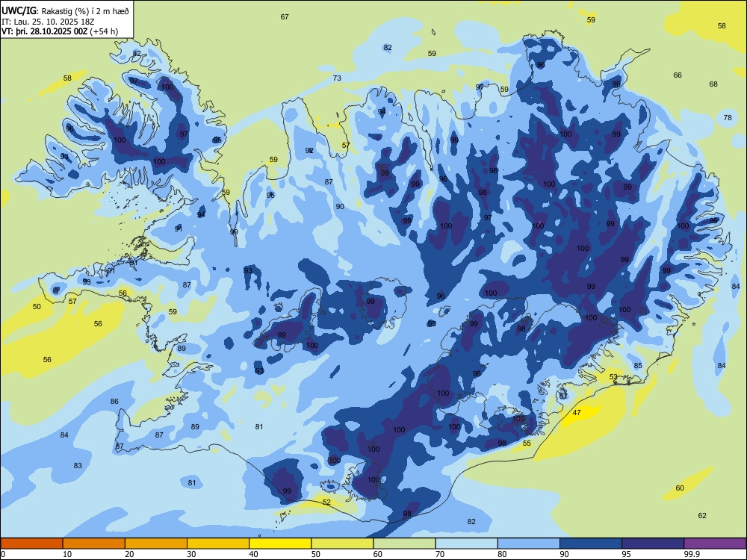The image size is (747, 560).
Task: Click the '68' humidity value on the map
Action: click(713, 84)
